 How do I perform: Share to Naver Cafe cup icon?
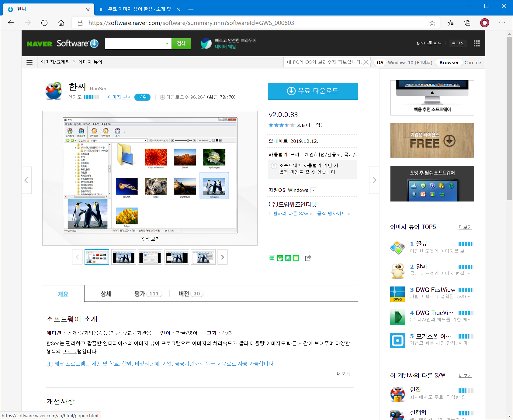280,258
